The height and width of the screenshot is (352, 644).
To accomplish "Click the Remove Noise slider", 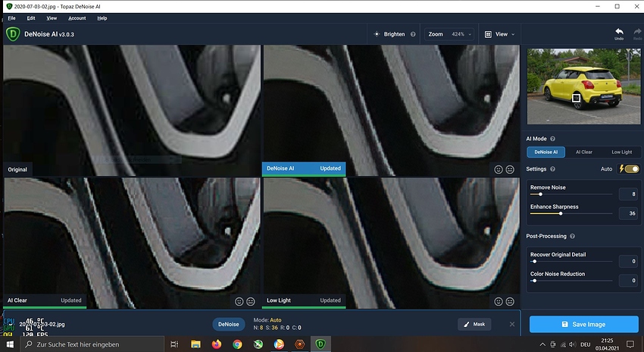I will (571, 194).
